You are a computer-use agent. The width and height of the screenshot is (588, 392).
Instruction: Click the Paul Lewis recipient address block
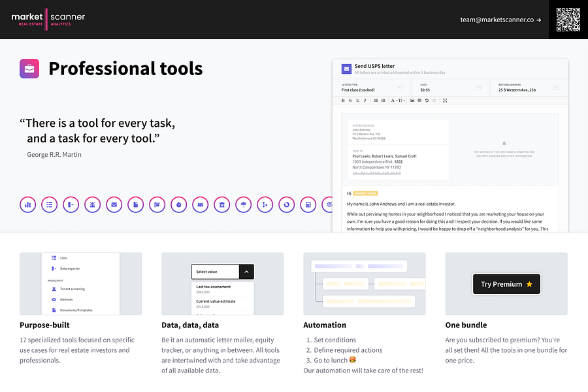pos(399,163)
